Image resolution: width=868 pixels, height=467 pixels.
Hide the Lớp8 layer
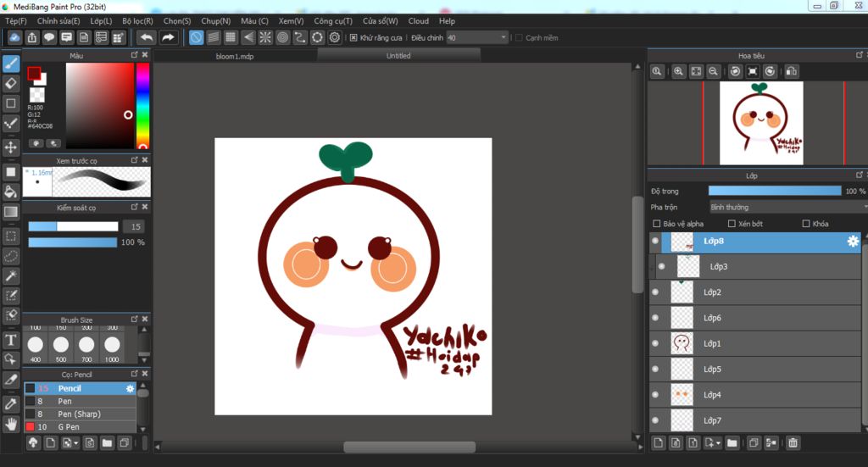655,242
